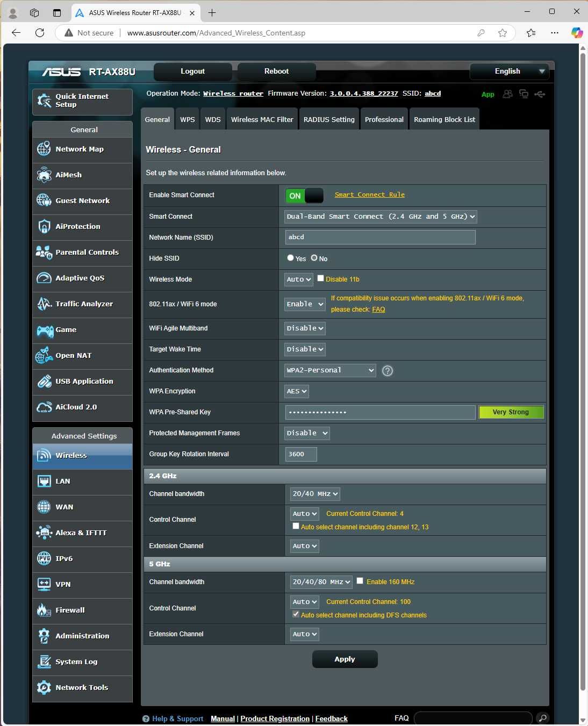
Task: Open Authentication Method dropdown
Action: (330, 370)
